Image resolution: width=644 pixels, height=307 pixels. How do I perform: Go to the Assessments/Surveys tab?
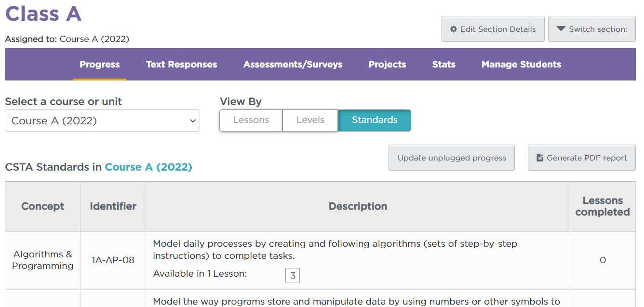tap(293, 64)
